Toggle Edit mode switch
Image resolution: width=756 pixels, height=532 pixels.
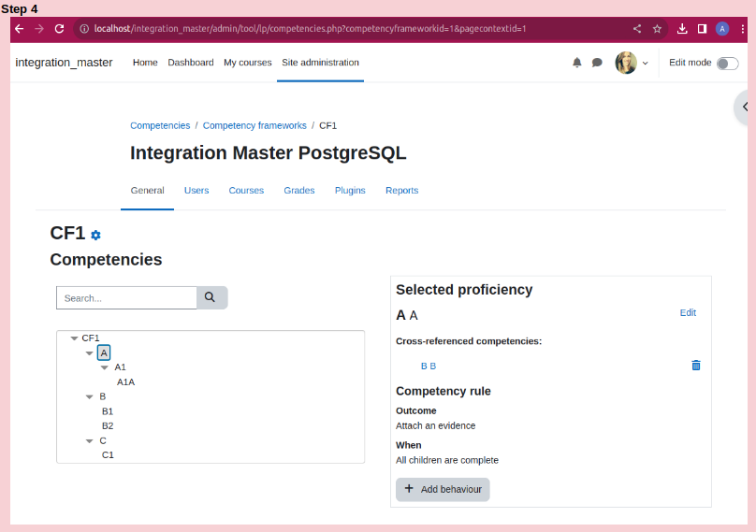[x=727, y=64]
